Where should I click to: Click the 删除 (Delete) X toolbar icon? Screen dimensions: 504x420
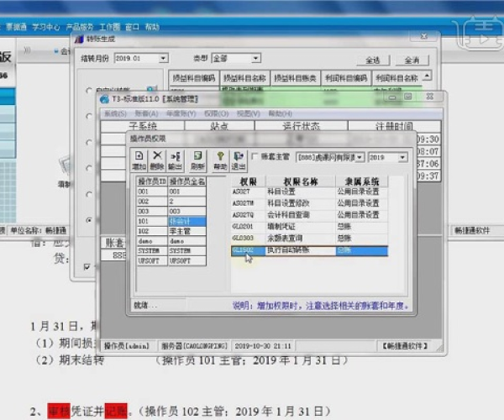[157, 160]
